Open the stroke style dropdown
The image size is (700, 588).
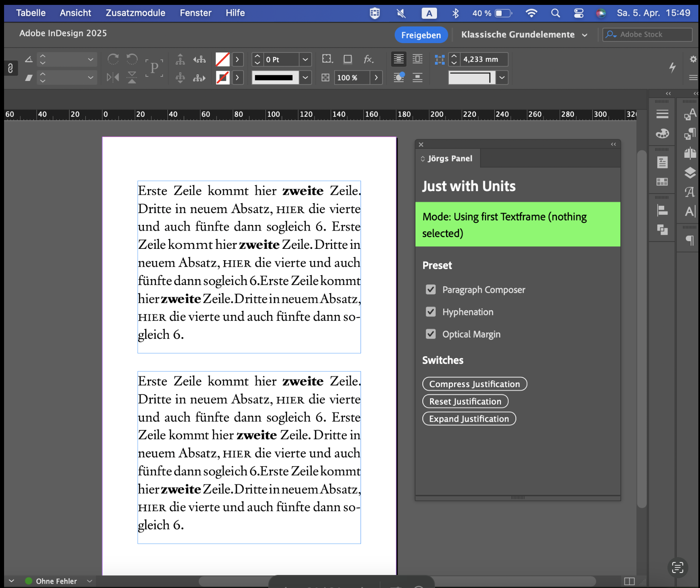pyautogui.click(x=305, y=77)
